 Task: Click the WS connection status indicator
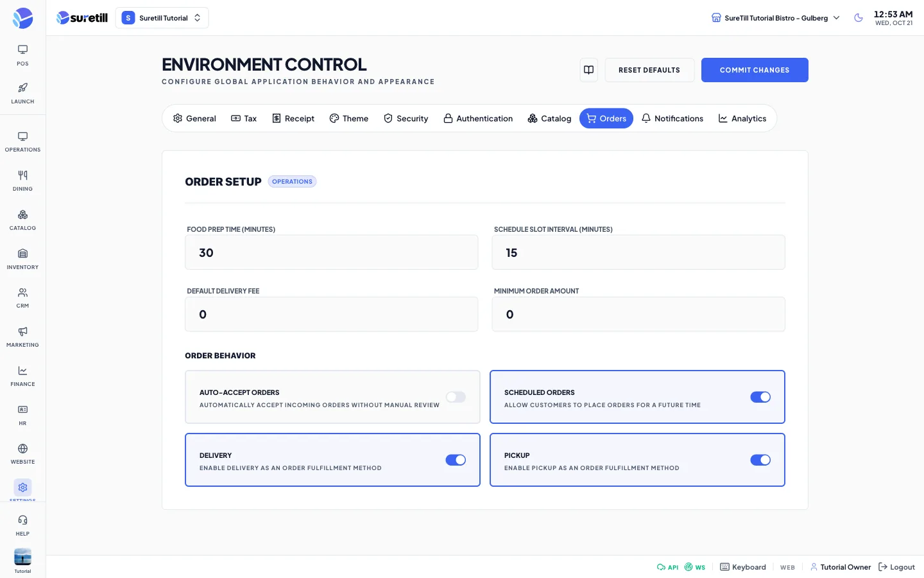[695, 567]
